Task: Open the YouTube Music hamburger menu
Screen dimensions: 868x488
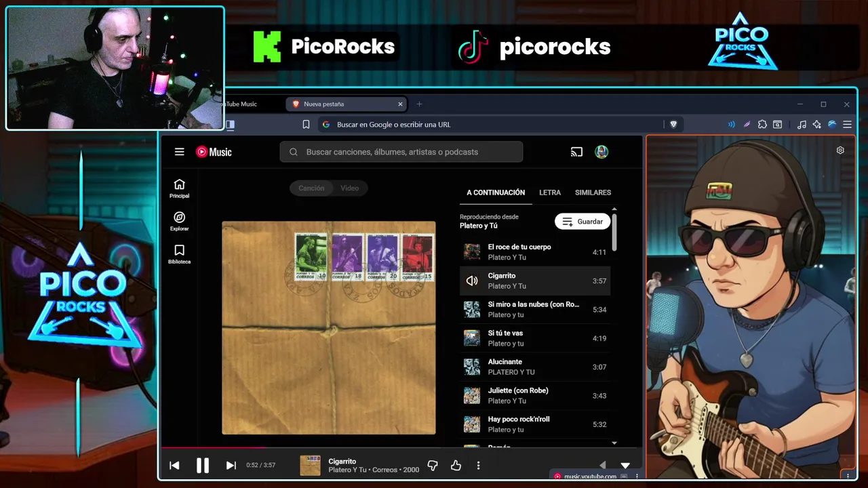Action: pos(179,152)
